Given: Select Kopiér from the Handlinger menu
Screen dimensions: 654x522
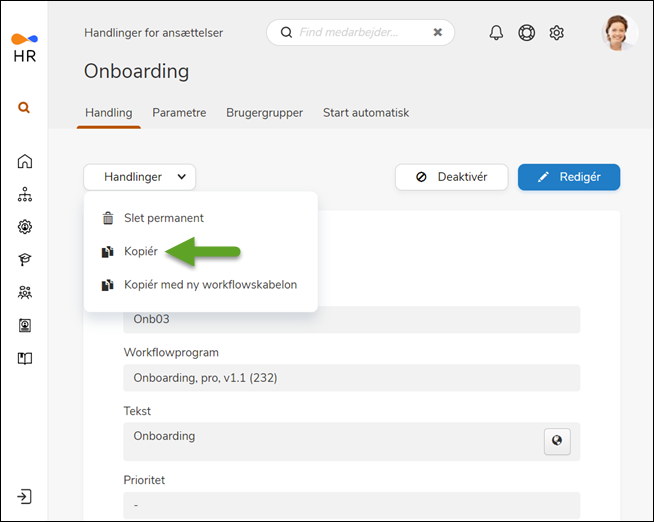Looking at the screenshot, I should pyautogui.click(x=141, y=251).
